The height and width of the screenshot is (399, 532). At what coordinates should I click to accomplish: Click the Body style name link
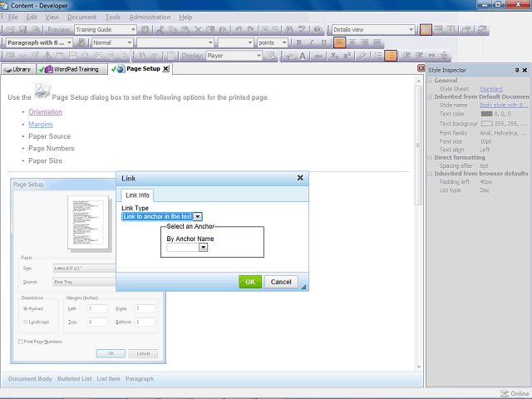[x=504, y=106]
